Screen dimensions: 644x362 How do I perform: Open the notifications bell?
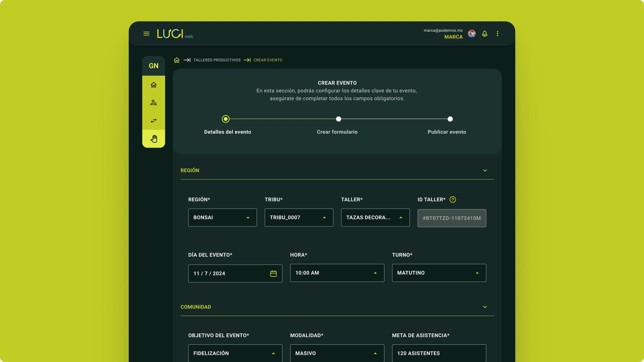pyautogui.click(x=485, y=34)
